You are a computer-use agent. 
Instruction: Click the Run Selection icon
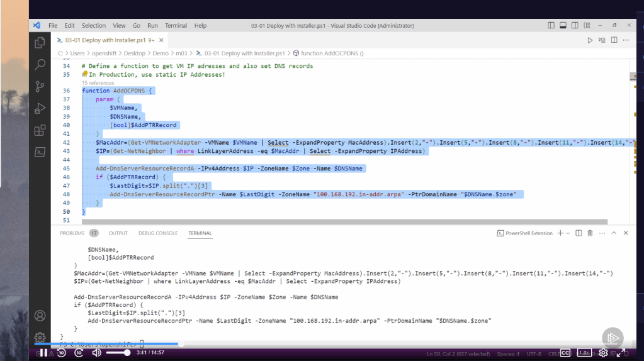pyautogui.click(x=602, y=40)
